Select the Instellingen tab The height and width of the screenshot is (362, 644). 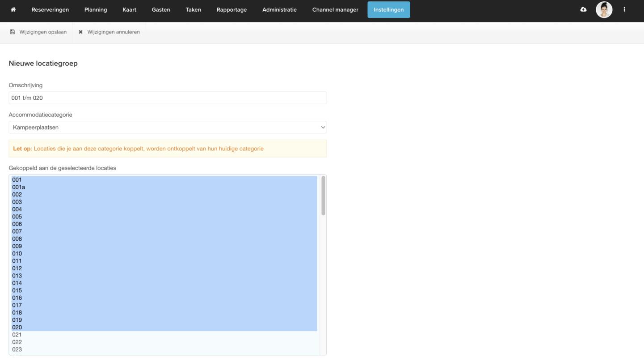click(388, 9)
